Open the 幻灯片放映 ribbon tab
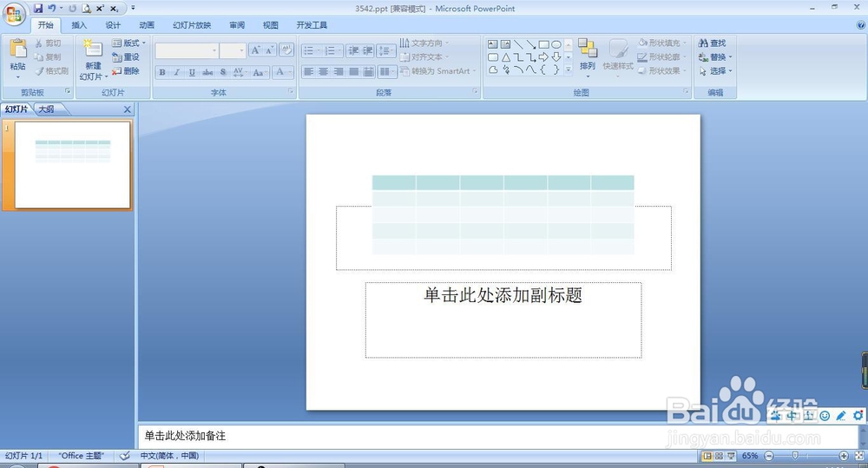Viewport: 868px width, 468px height. click(x=192, y=25)
